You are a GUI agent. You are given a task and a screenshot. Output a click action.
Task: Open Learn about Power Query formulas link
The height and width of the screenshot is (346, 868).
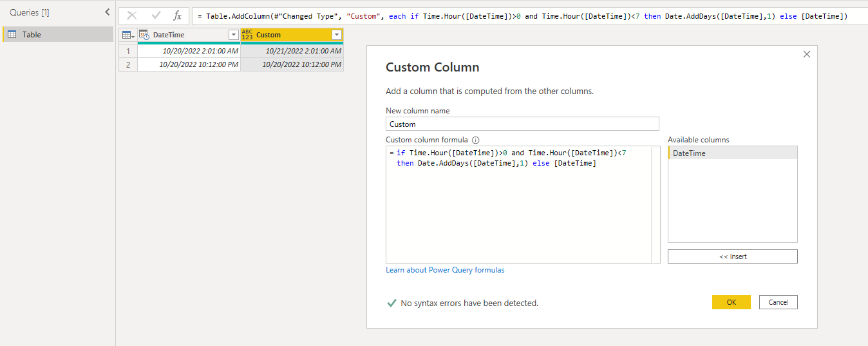tap(445, 270)
